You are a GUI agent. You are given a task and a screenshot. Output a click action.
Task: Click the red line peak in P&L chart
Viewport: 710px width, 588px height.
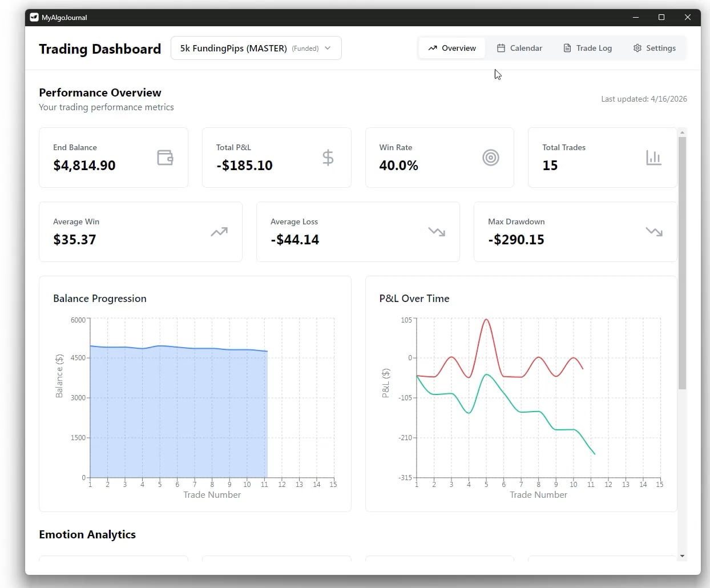pos(486,320)
